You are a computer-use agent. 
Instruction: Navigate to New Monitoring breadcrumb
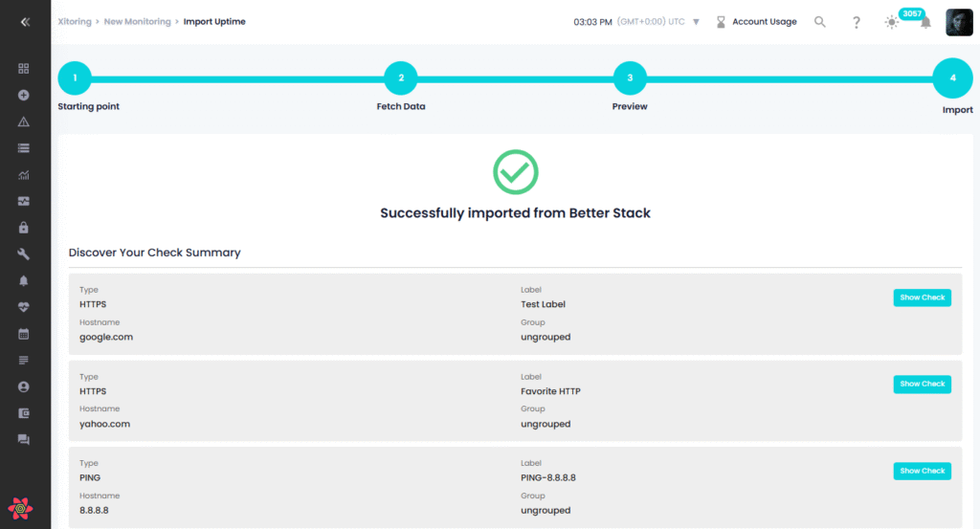click(137, 22)
